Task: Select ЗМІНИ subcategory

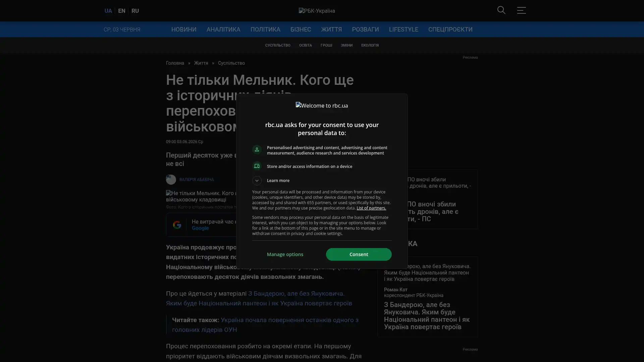Action: [346, 45]
